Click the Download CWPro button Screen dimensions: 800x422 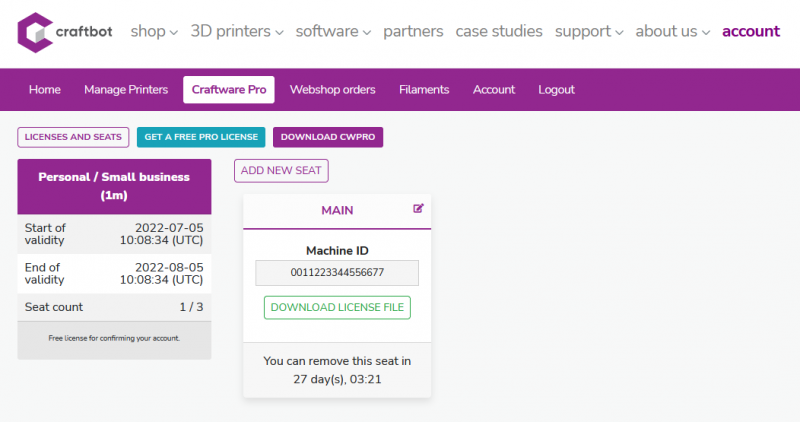(328, 137)
